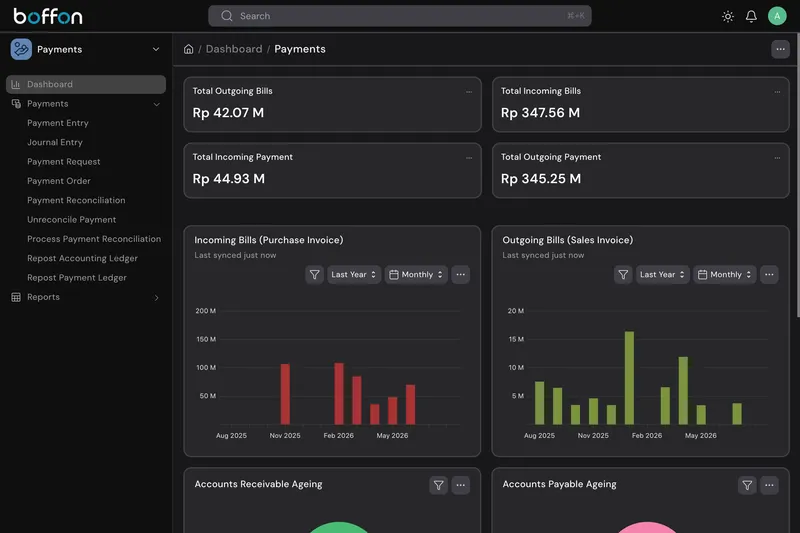The width and height of the screenshot is (800, 533).
Task: Click the Dashboard chart icon in the sidebar
Action: pos(16,84)
